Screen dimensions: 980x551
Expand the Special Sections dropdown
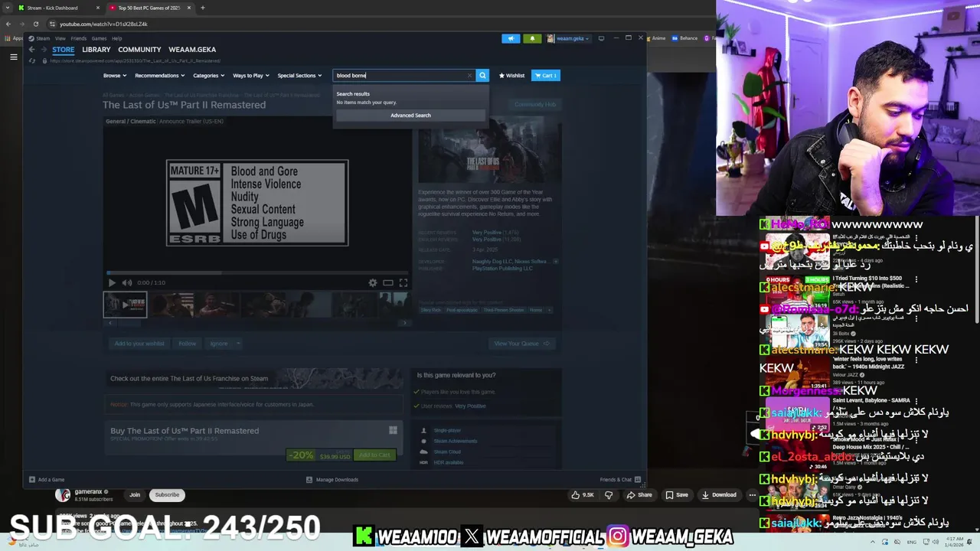click(x=299, y=76)
